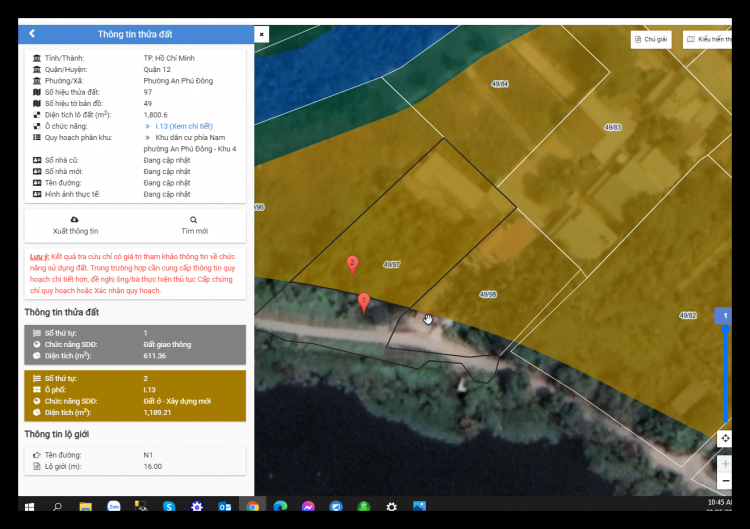This screenshot has width=750, height=529.
Task: Click the Quận 12 district value
Action: [157, 70]
